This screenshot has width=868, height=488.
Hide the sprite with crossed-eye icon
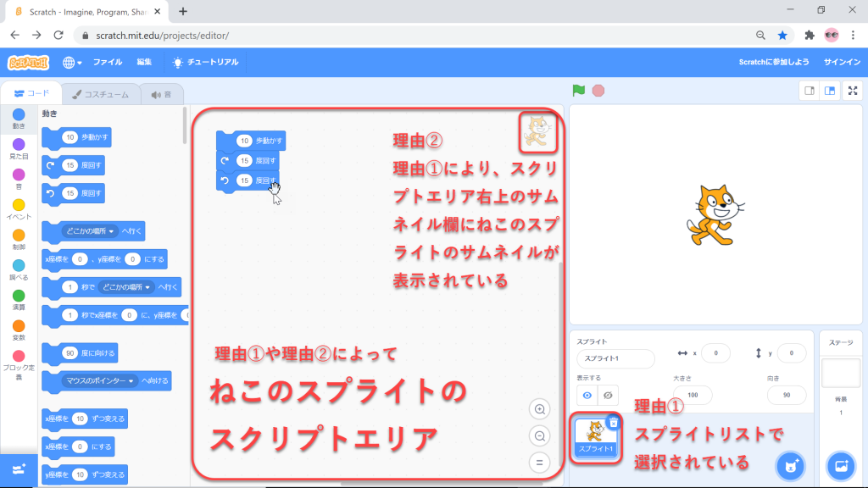pos(608,395)
